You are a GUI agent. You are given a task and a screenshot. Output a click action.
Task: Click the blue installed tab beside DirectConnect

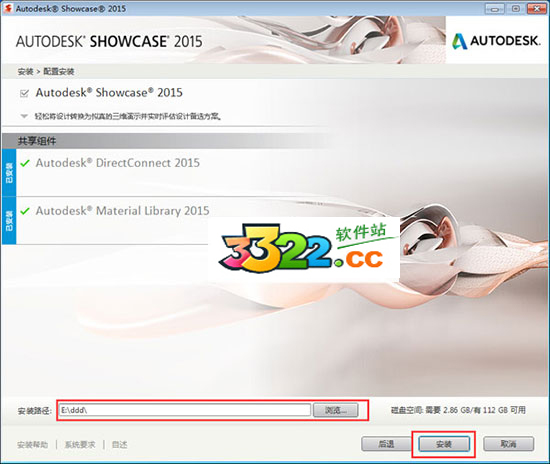9,173
